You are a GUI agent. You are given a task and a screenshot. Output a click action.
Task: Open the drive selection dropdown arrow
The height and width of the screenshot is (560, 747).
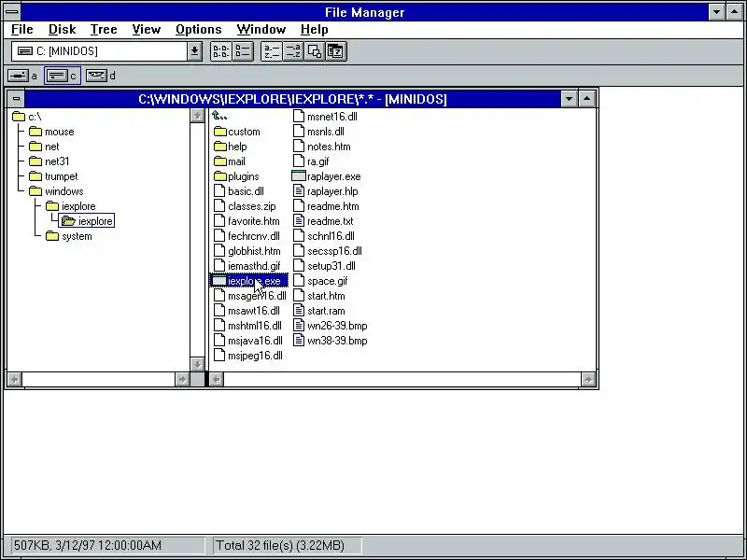(x=194, y=51)
